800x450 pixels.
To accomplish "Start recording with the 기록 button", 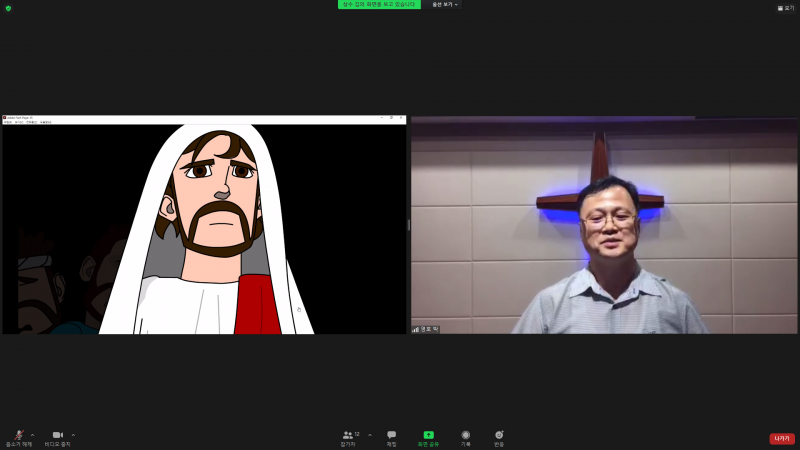I will (465, 439).
